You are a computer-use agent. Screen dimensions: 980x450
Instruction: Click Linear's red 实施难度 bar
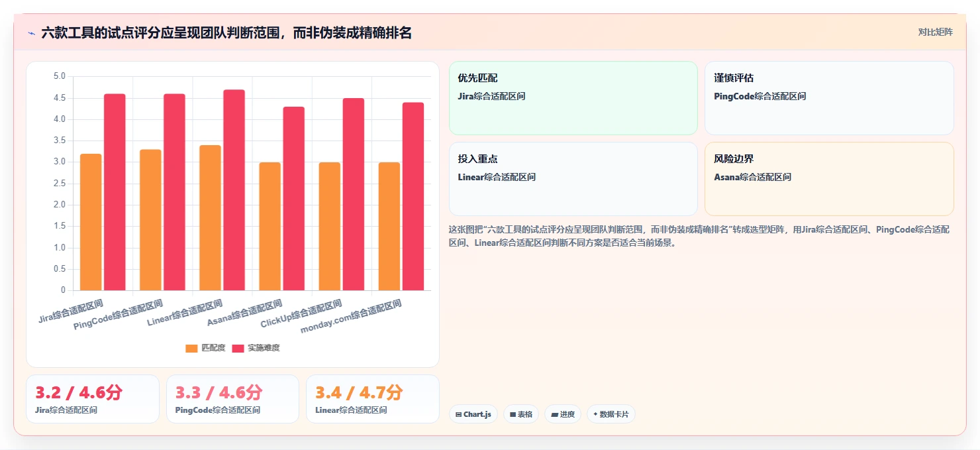pyautogui.click(x=234, y=190)
